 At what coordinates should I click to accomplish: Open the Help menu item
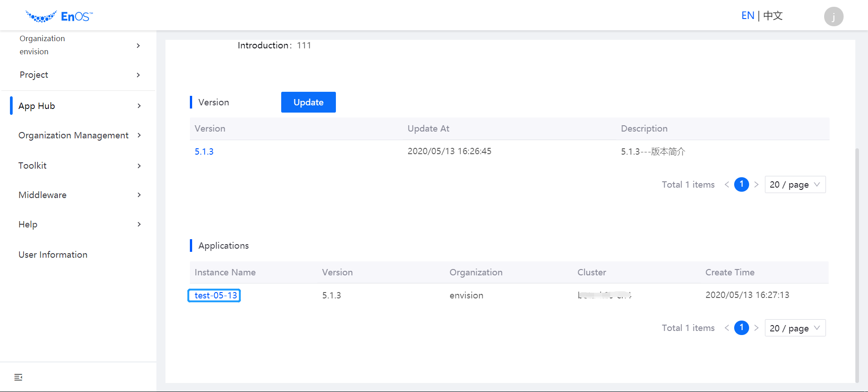point(28,224)
